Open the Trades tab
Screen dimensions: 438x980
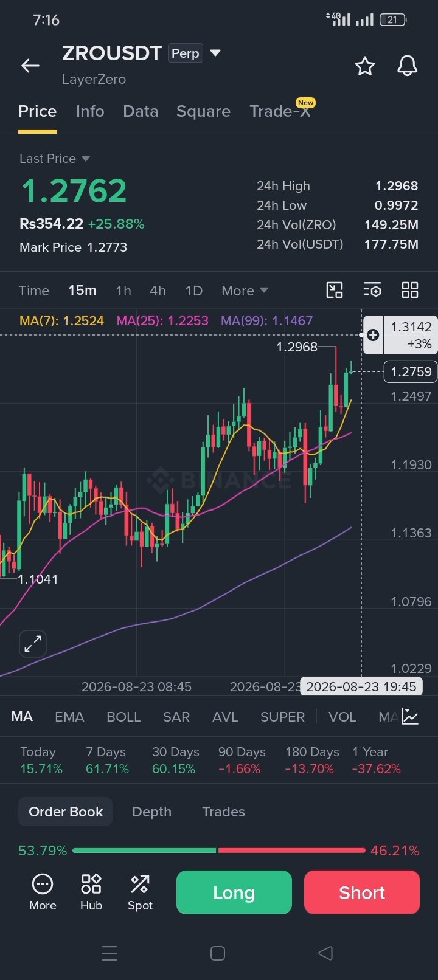pos(223,812)
